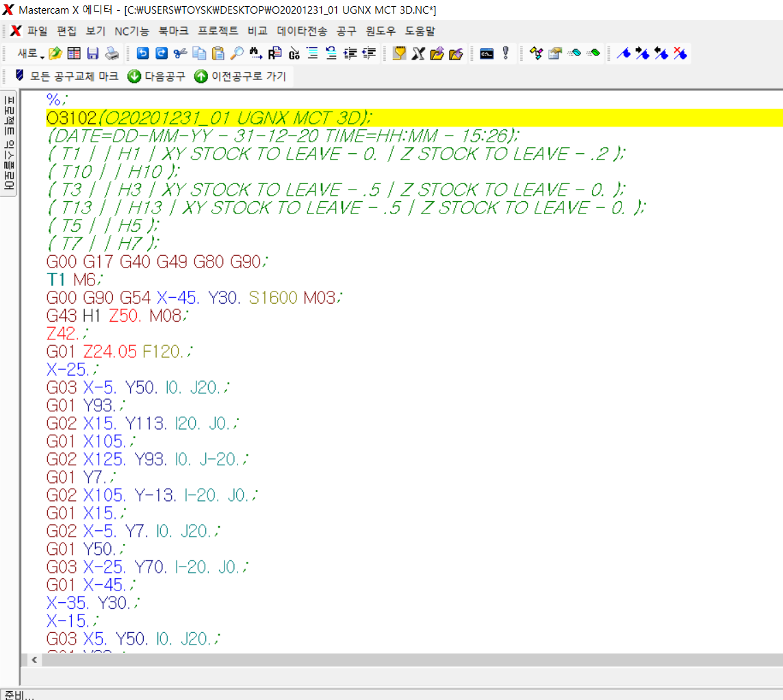
Task: Click the green tool motion icon
Action: point(593,53)
